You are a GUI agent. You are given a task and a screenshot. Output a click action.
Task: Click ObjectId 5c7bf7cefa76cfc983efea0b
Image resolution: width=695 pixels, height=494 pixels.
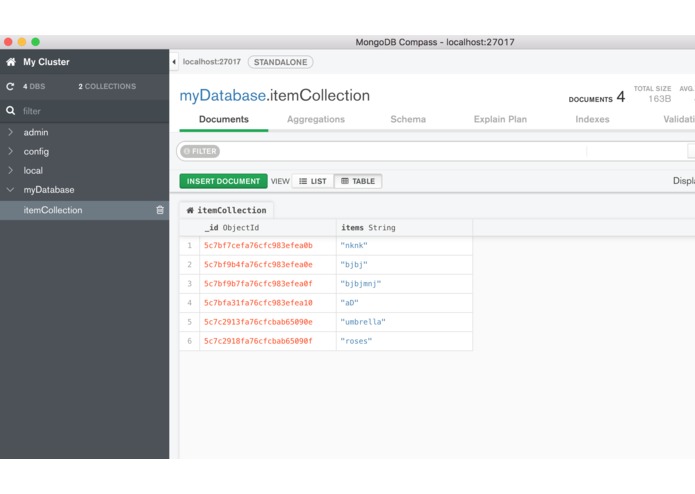[x=258, y=245]
